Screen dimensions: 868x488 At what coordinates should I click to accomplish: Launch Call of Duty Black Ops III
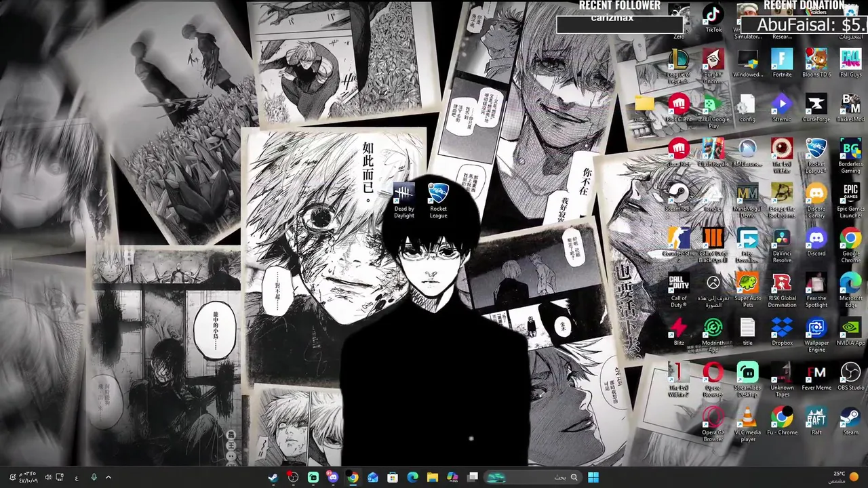coord(713,246)
